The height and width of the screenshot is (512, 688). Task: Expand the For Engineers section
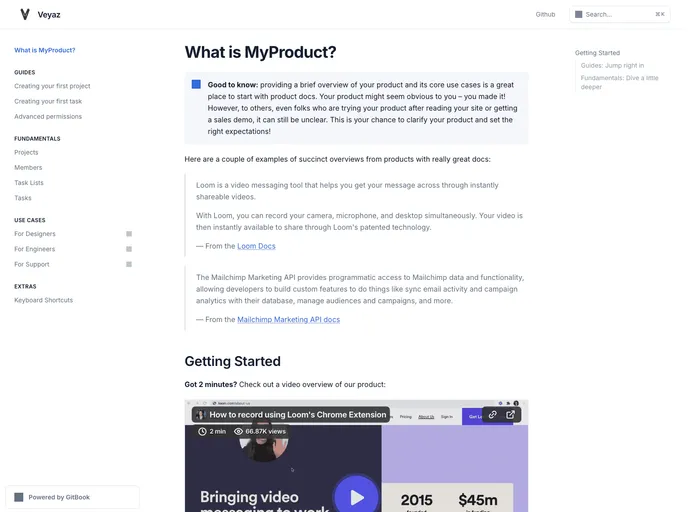click(x=129, y=249)
